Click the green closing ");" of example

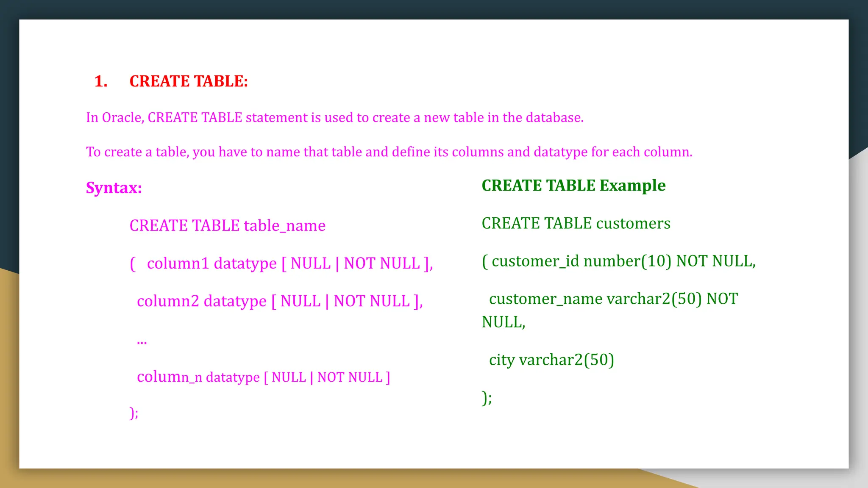[487, 398]
